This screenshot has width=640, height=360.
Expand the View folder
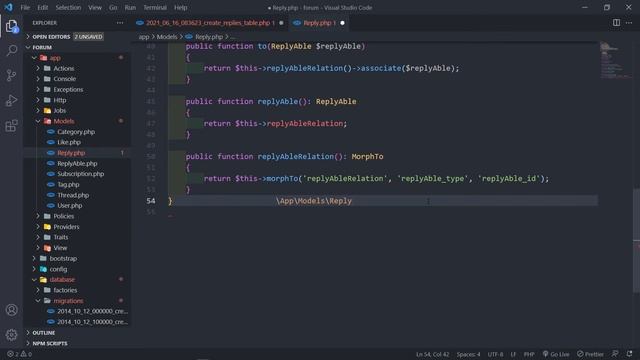(x=78, y=248)
